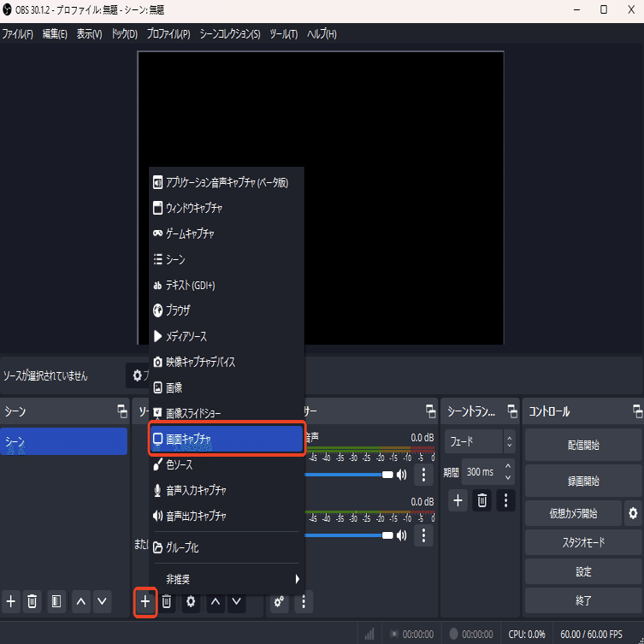Open 設定 from the controls panel
The image size is (644, 644).
tap(583, 571)
